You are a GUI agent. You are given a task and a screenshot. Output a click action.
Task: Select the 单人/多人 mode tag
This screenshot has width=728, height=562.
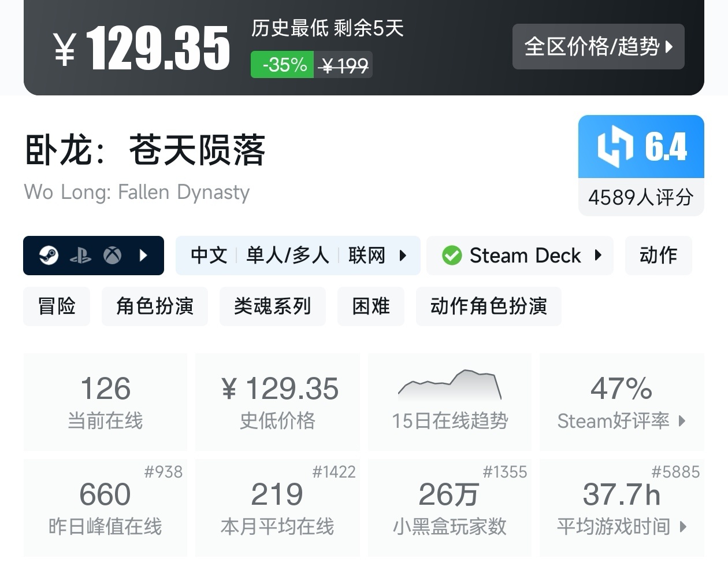pos(288,255)
